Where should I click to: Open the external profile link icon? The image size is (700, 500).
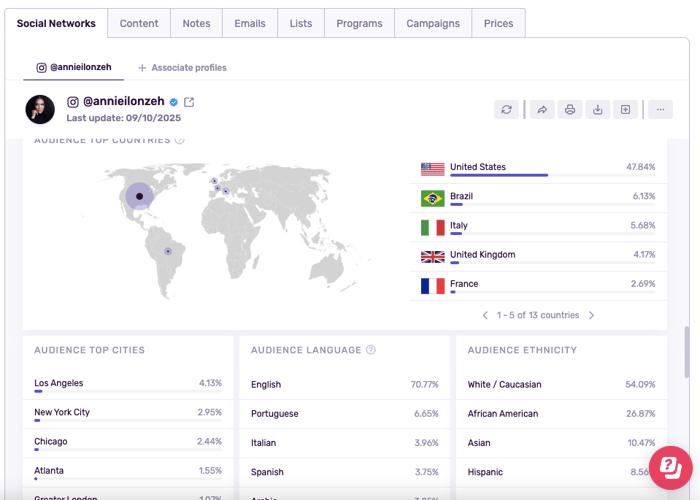(x=189, y=102)
